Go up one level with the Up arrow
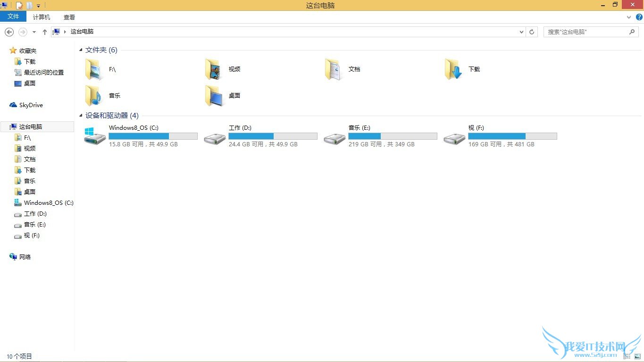Screen dimensions: 644x362 point(45,32)
